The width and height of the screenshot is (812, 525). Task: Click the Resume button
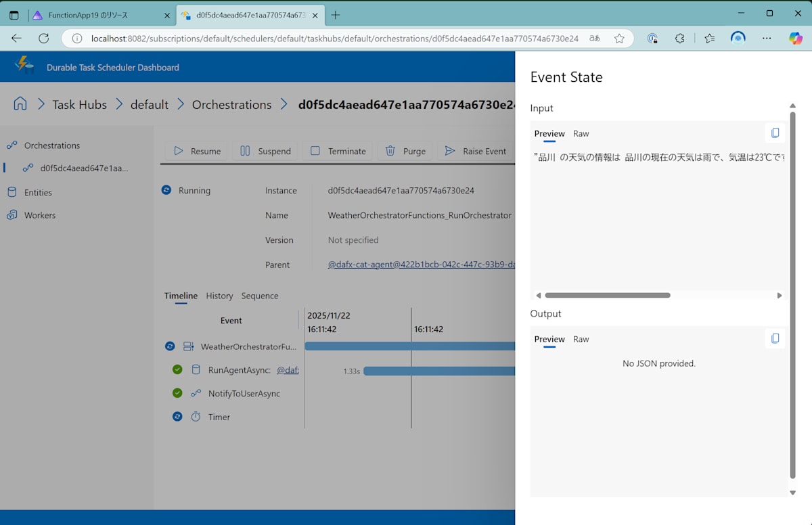pyautogui.click(x=197, y=151)
